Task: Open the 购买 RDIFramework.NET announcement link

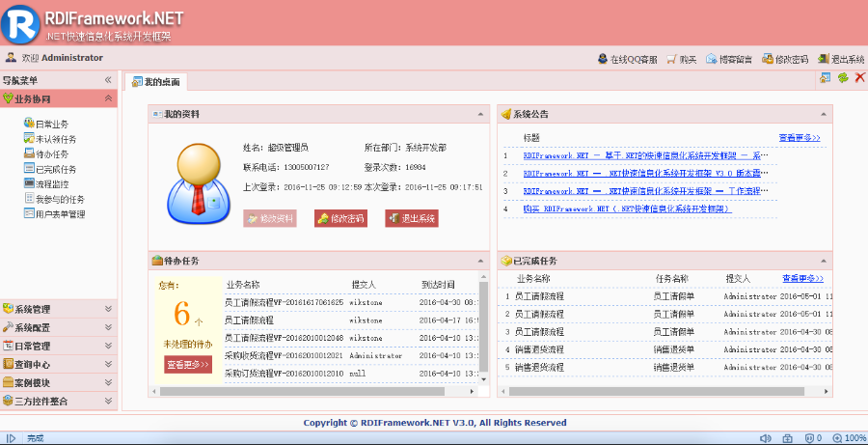Action: (x=627, y=209)
